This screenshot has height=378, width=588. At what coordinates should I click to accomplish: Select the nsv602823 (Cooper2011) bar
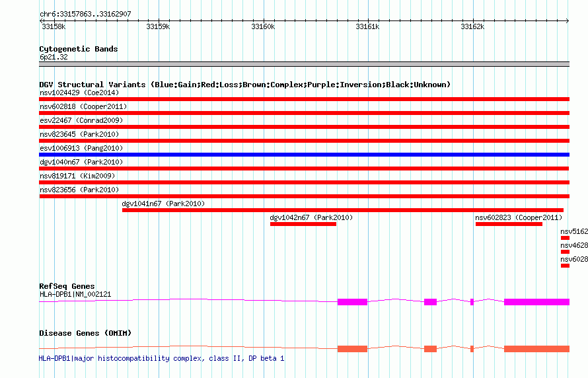(x=509, y=224)
